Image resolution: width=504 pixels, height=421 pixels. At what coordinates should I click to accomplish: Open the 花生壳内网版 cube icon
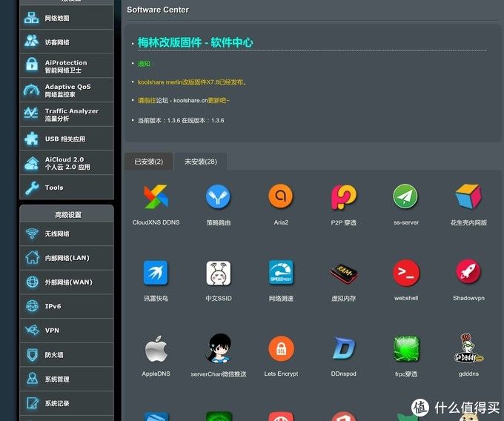468,196
